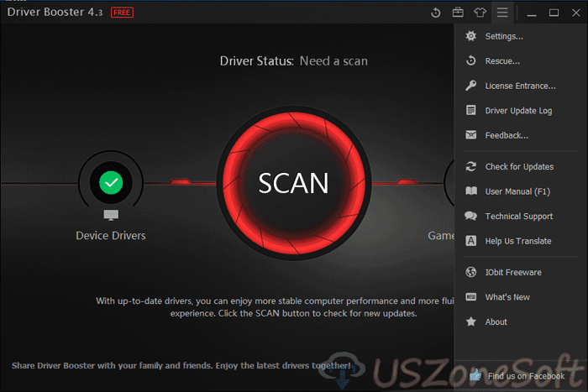The image size is (588, 392).
Task: Click the Facebook thumbs-up icon
Action: tap(475, 374)
